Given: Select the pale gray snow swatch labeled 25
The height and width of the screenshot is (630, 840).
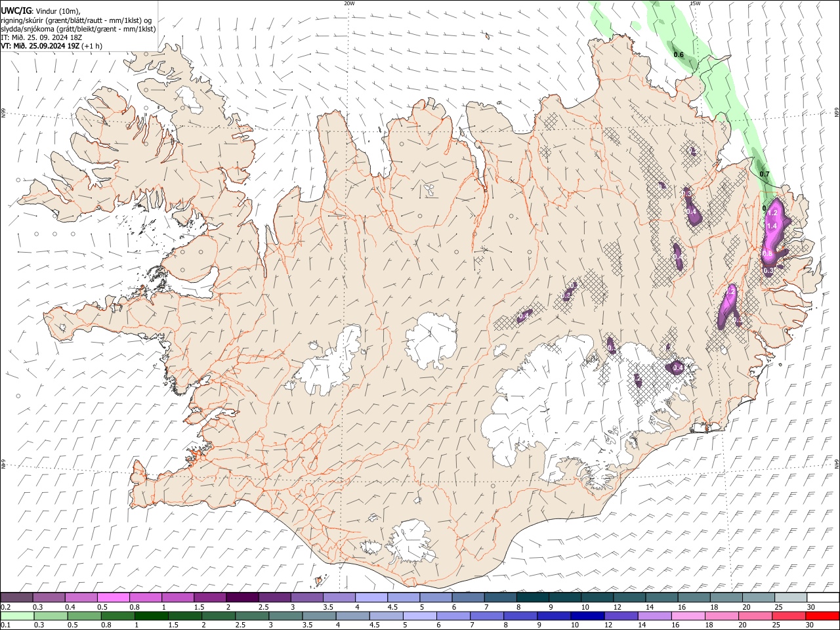Looking at the screenshot, I should 791,598.
